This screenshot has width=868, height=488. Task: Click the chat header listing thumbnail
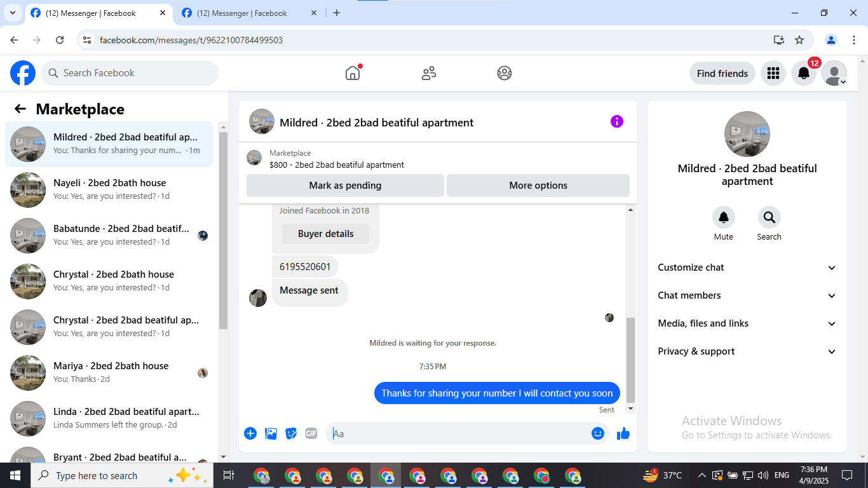pyautogui.click(x=262, y=121)
